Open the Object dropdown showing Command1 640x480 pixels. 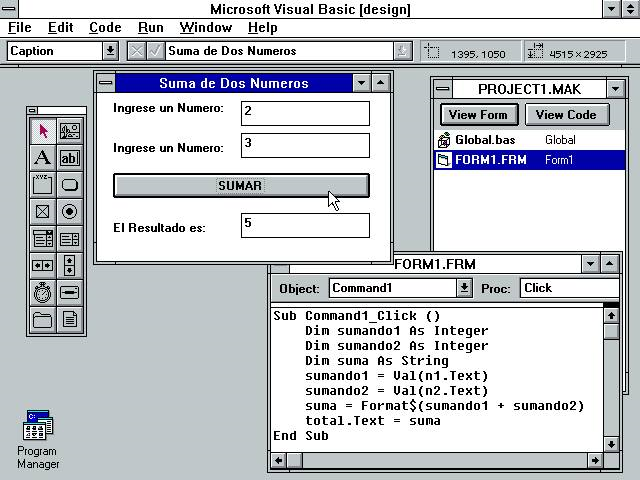pos(464,288)
